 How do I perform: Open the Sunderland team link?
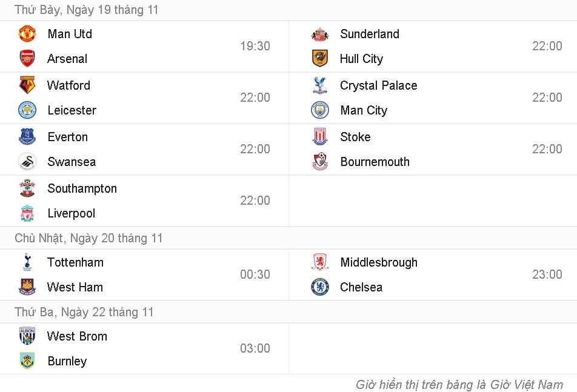(x=370, y=34)
